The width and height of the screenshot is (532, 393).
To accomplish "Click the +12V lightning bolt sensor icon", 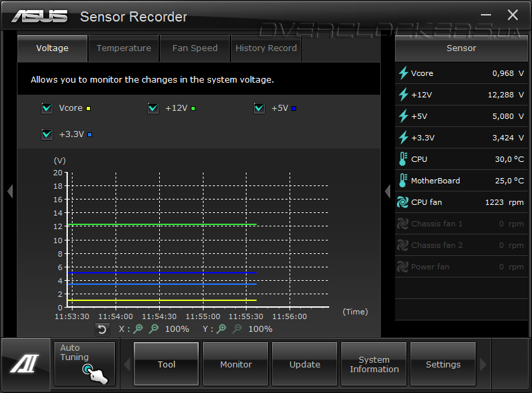I will click(x=403, y=94).
